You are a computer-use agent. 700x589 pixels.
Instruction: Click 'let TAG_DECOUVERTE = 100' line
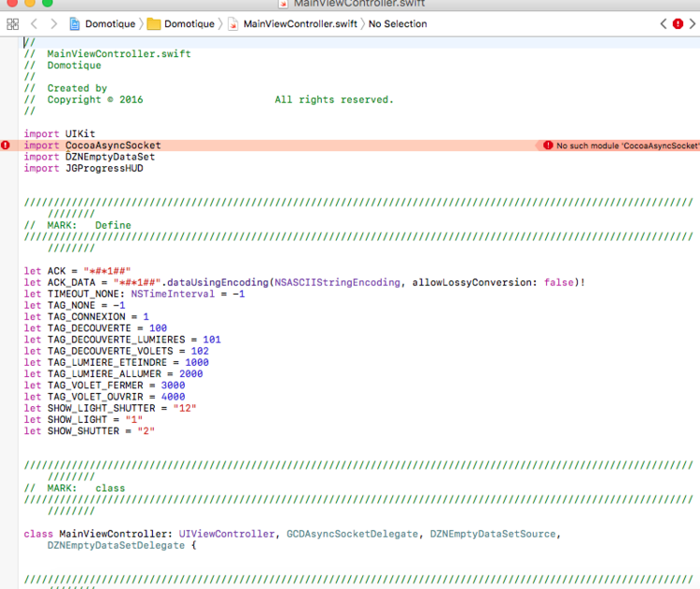point(95,329)
